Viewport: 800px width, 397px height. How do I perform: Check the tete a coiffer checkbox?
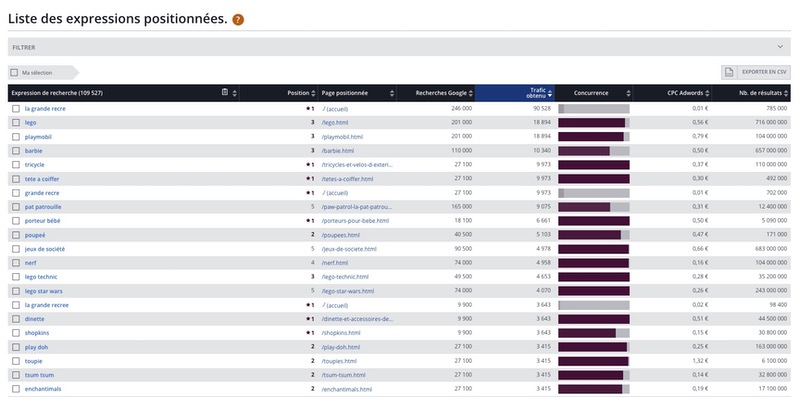(x=16, y=179)
